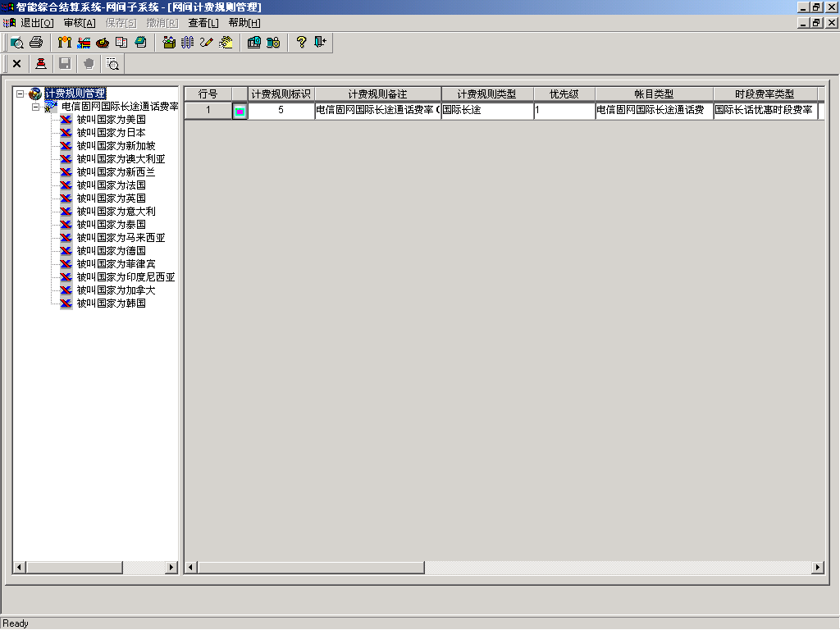This screenshot has width=840, height=630.
Task: Click the exit door icon in toolbar
Action: click(x=320, y=43)
